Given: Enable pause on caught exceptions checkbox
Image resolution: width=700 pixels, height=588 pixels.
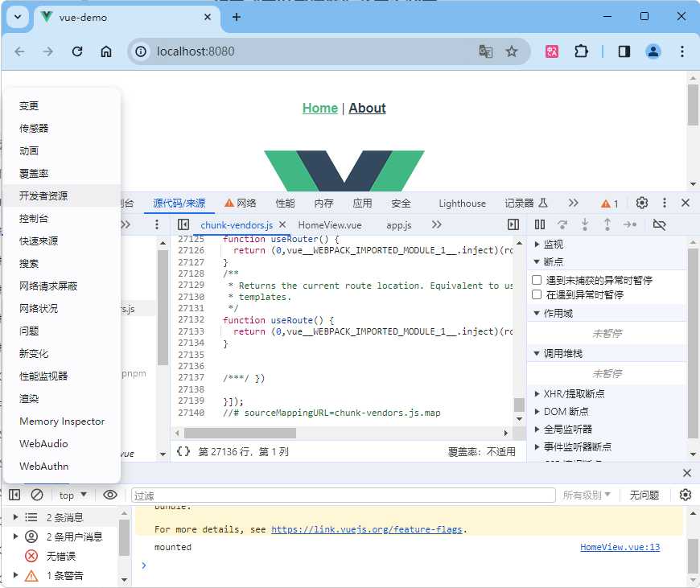Looking at the screenshot, I should click(x=537, y=294).
